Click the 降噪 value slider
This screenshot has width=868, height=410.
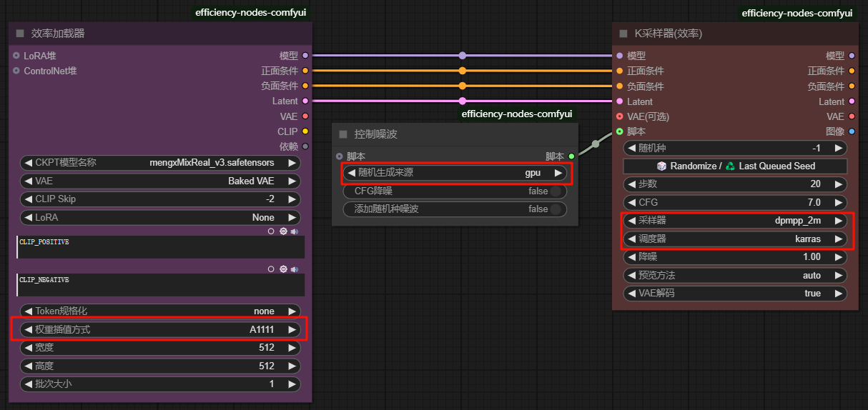click(x=735, y=257)
